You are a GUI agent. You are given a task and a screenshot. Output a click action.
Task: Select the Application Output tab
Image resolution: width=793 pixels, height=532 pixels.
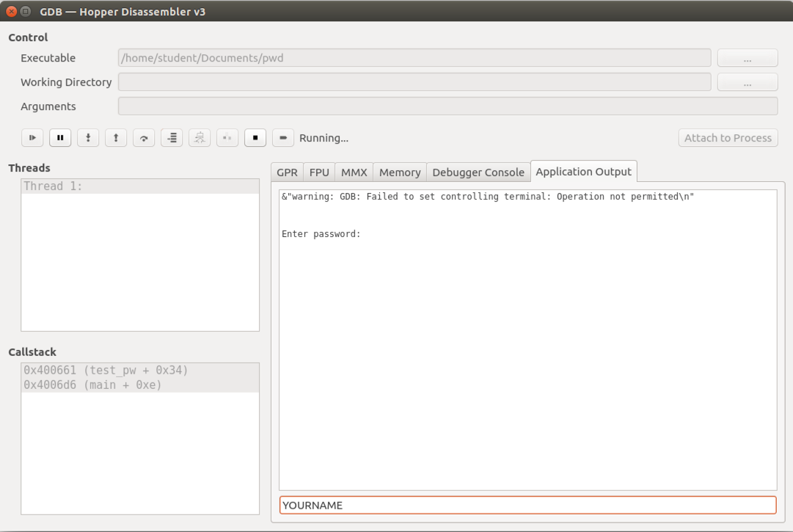pos(584,172)
